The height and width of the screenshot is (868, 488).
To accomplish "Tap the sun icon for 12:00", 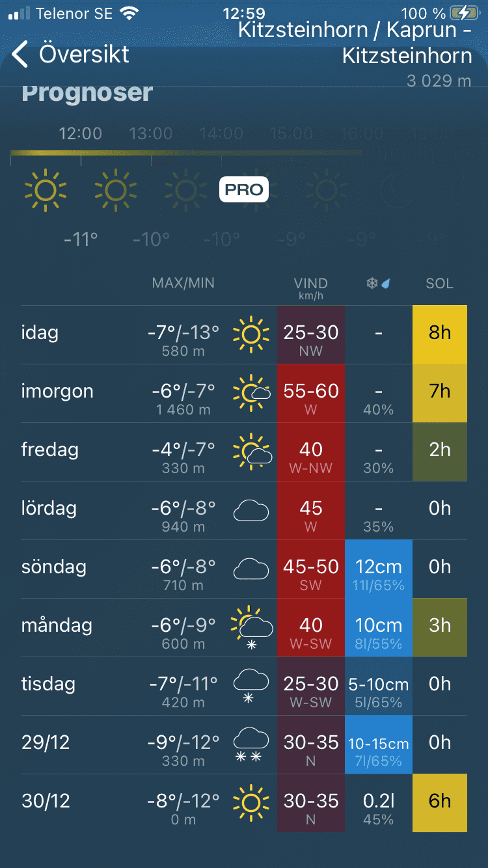I will click(46, 190).
